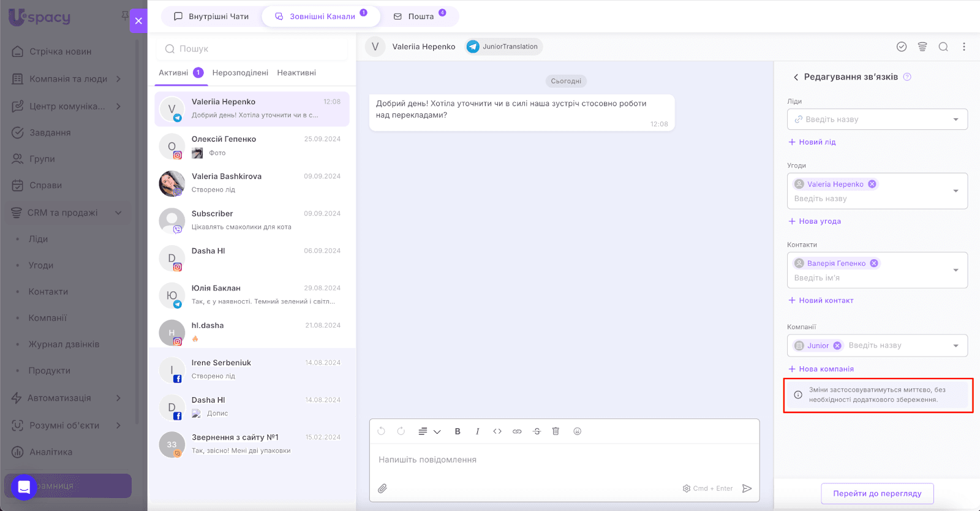
Task: Remove Junior tag from companies field
Action: click(837, 346)
